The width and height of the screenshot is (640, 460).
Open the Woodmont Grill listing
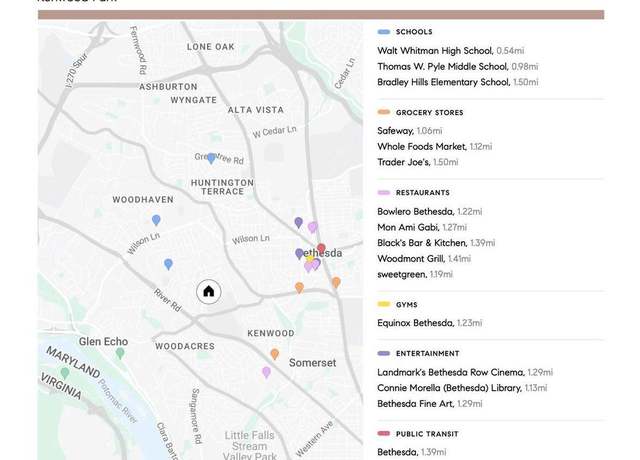(424, 258)
